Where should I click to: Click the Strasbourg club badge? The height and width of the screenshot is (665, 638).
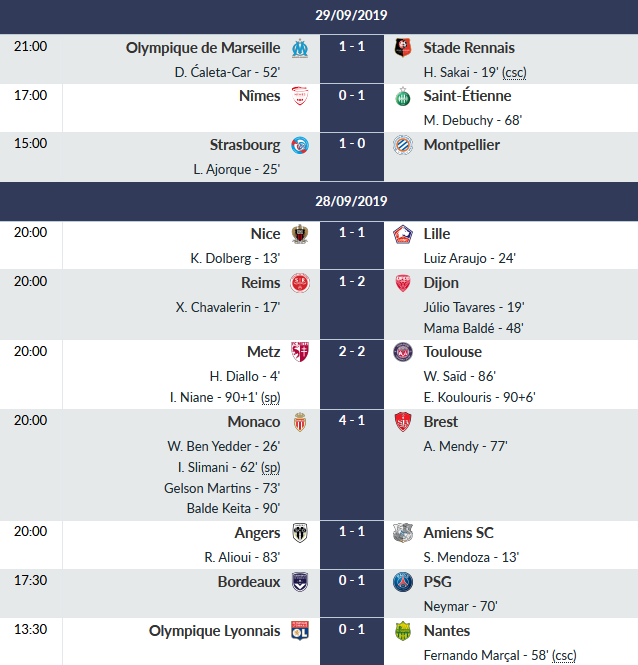click(x=299, y=145)
